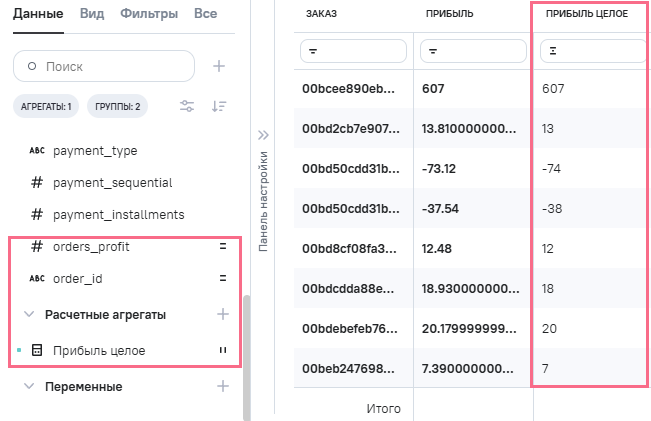The image size is (651, 421).
Task: Collapse the Панель настройки with double arrow
Action: coord(264,134)
